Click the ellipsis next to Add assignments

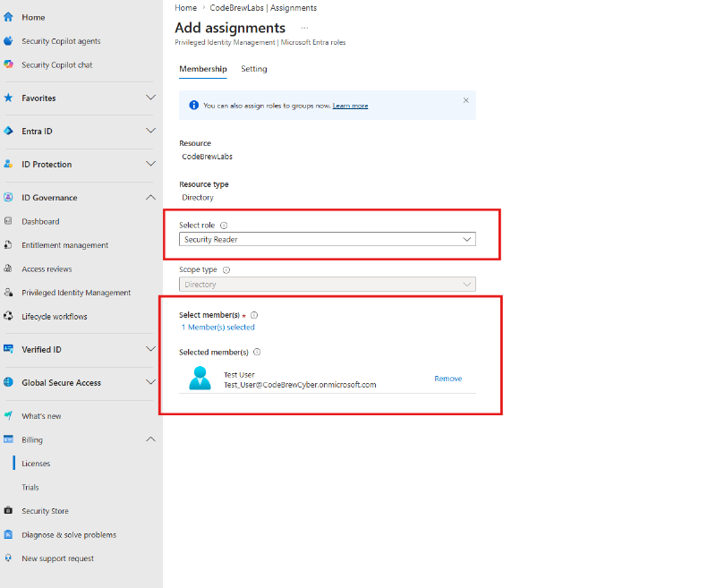click(x=304, y=28)
